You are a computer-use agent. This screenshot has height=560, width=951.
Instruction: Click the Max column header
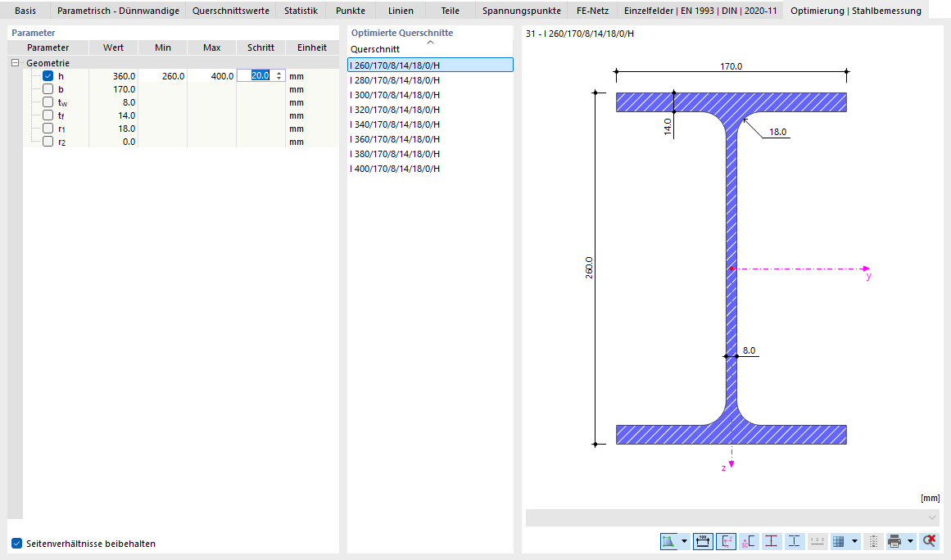[x=211, y=47]
